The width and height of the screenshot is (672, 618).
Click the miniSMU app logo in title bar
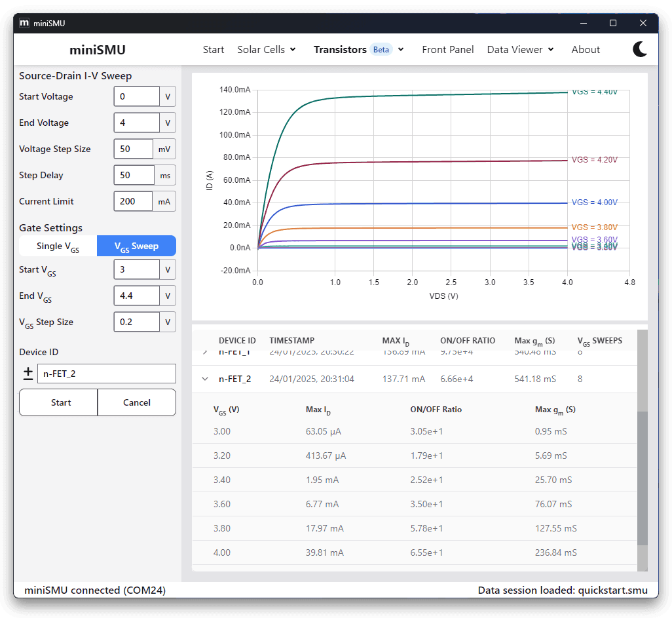24,23
